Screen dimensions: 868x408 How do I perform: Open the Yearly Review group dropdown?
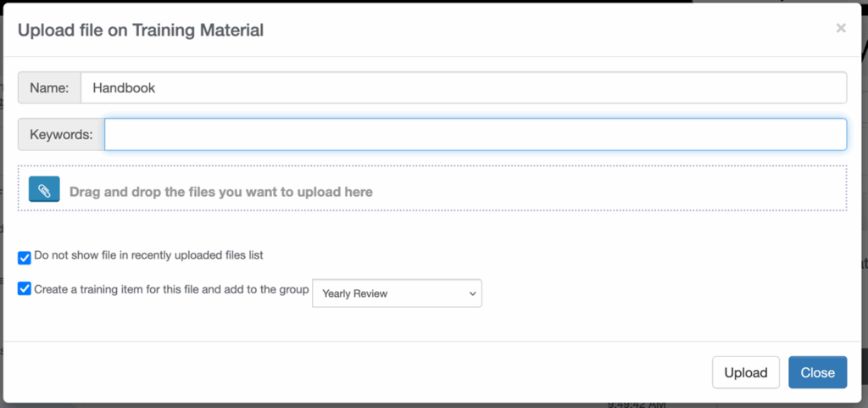[x=397, y=293]
